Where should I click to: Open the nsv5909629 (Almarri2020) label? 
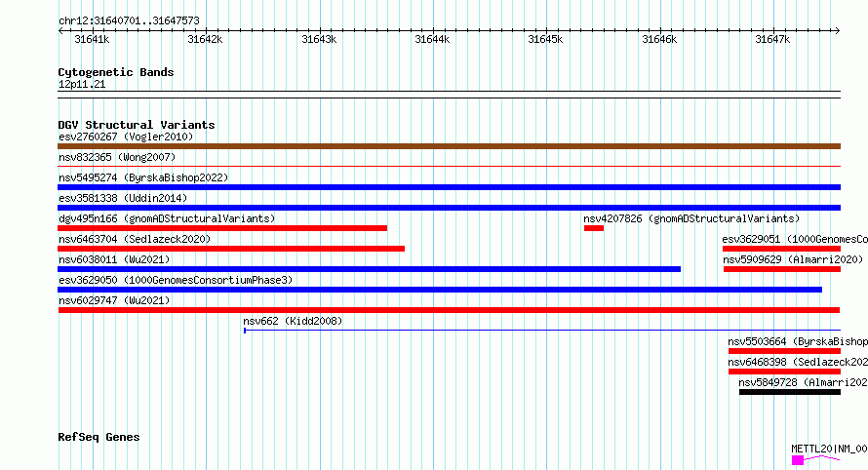pos(793,259)
